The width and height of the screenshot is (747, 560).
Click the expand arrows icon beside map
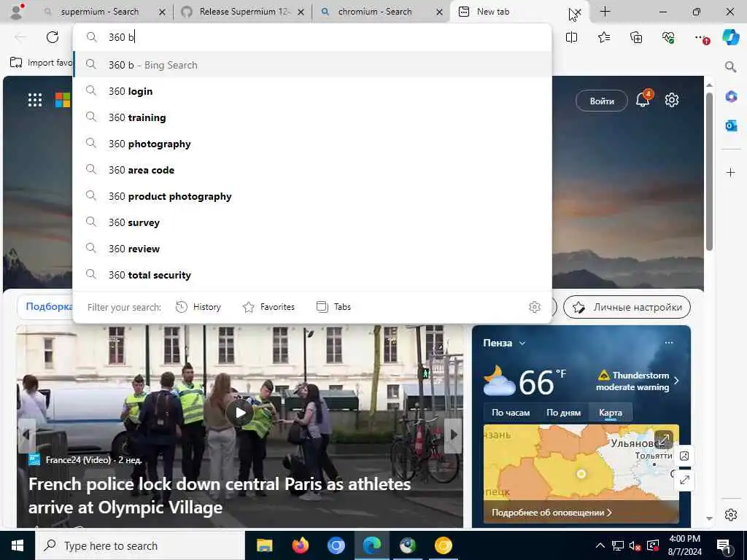(x=684, y=480)
